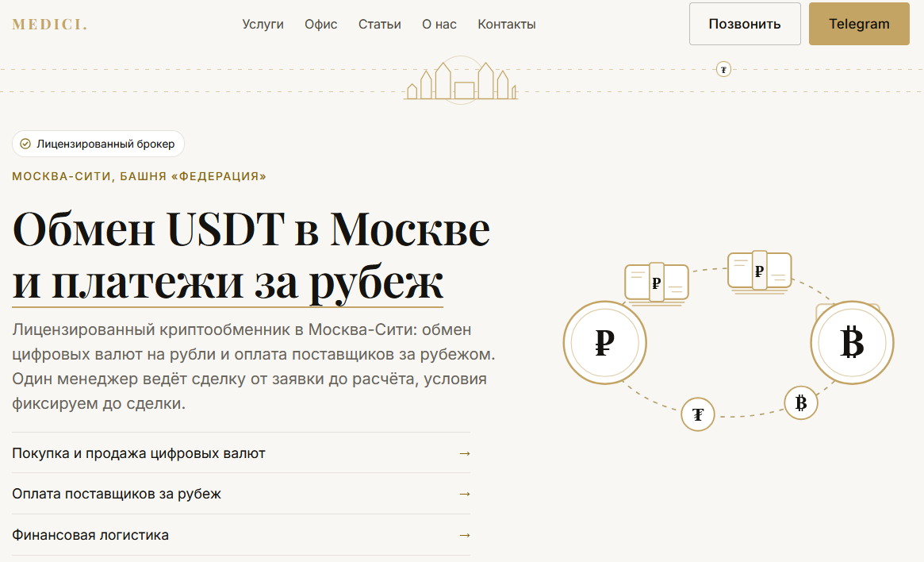Click the small bitcoin coin icon
This screenshot has width=924, height=562.
click(801, 402)
